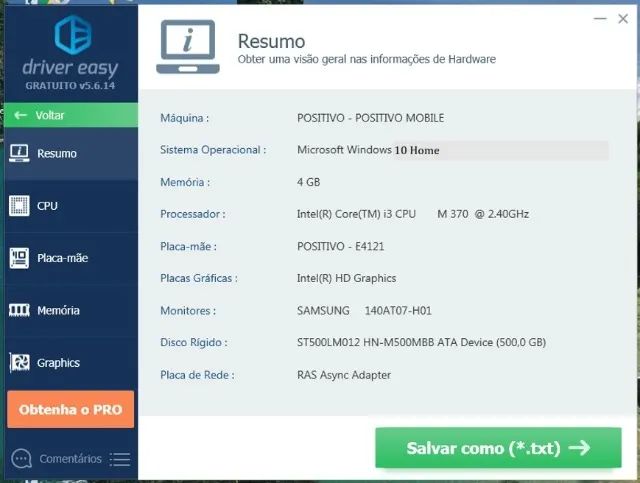This screenshot has width=640, height=483.
Task: Open the Comentários feedback link
Action: tap(70, 459)
